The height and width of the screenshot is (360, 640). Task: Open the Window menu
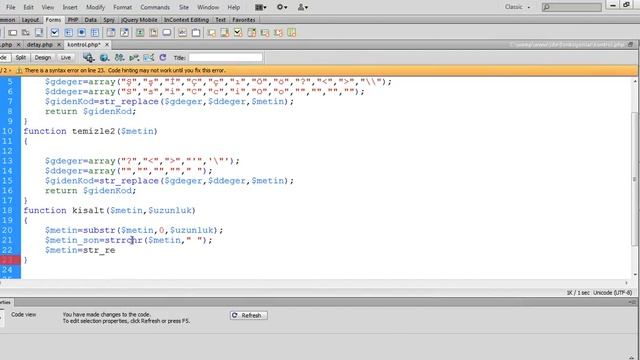tap(208, 7)
